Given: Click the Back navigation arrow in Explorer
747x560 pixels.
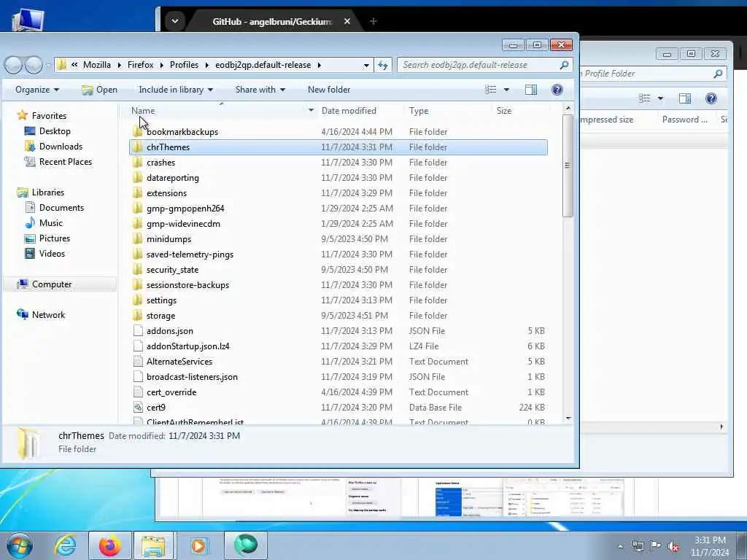Looking at the screenshot, I should point(13,65).
